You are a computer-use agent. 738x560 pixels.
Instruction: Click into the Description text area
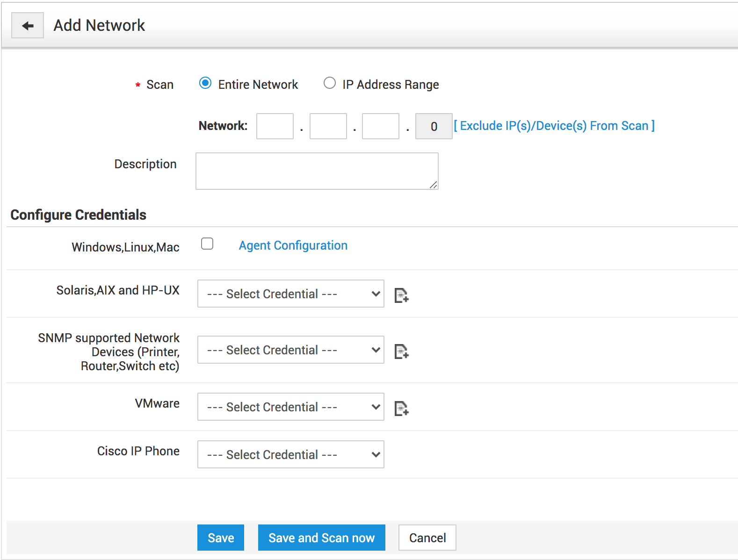click(x=317, y=171)
